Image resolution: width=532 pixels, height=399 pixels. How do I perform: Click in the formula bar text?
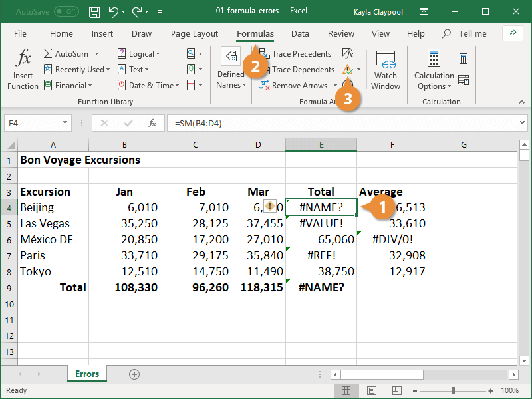198,123
